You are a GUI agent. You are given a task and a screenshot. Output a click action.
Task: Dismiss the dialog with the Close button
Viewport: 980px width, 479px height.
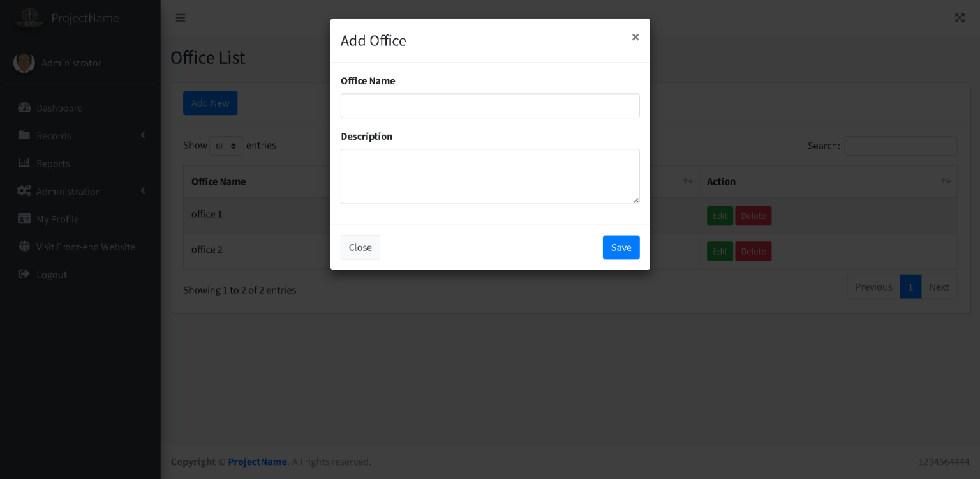point(360,247)
